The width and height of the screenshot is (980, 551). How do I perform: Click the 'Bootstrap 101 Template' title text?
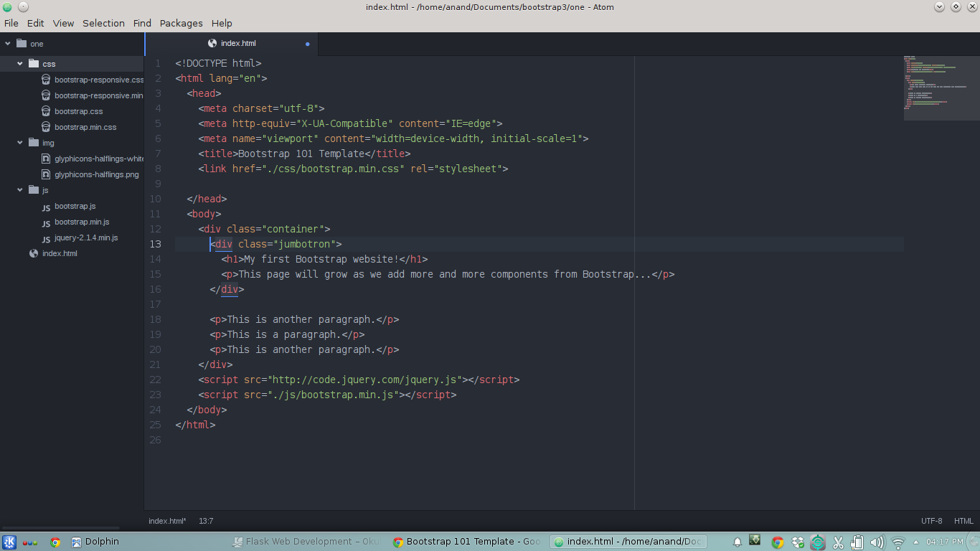coord(301,154)
